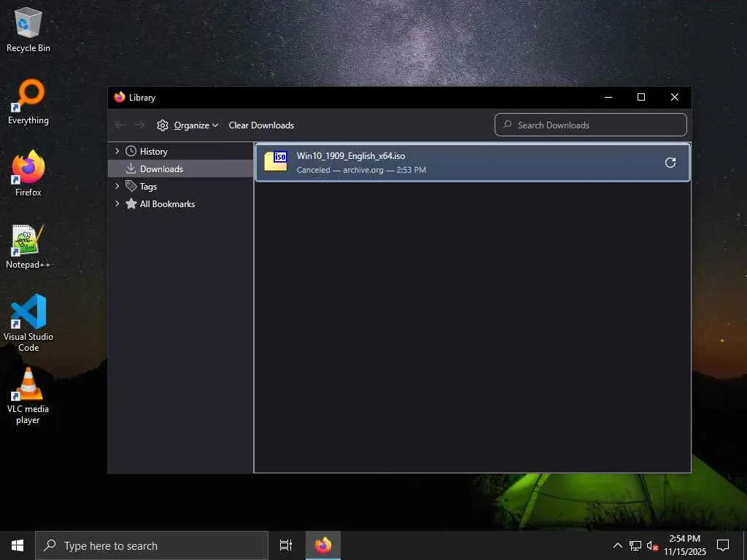The width and height of the screenshot is (747, 560).
Task: Click the ISO file icon thumbnail
Action: tap(276, 162)
